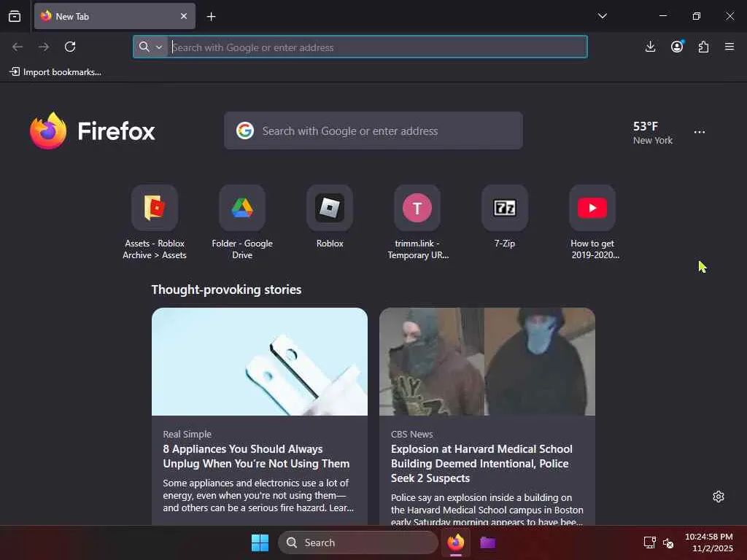Reload the current page
Image resolution: width=747 pixels, height=560 pixels.
point(70,47)
